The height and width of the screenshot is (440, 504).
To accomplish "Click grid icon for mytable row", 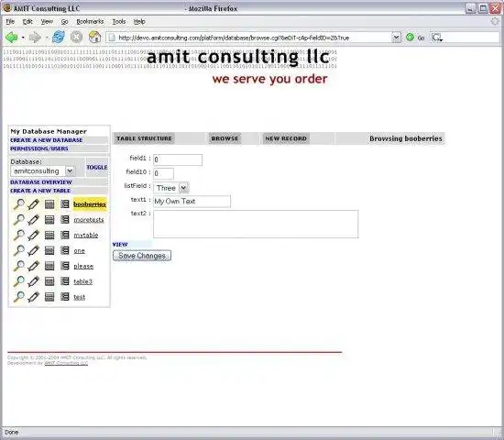I will tap(49, 235).
